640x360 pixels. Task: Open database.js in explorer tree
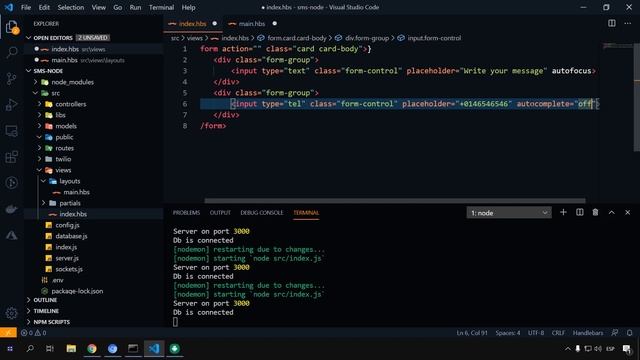pyautogui.click(x=71, y=236)
